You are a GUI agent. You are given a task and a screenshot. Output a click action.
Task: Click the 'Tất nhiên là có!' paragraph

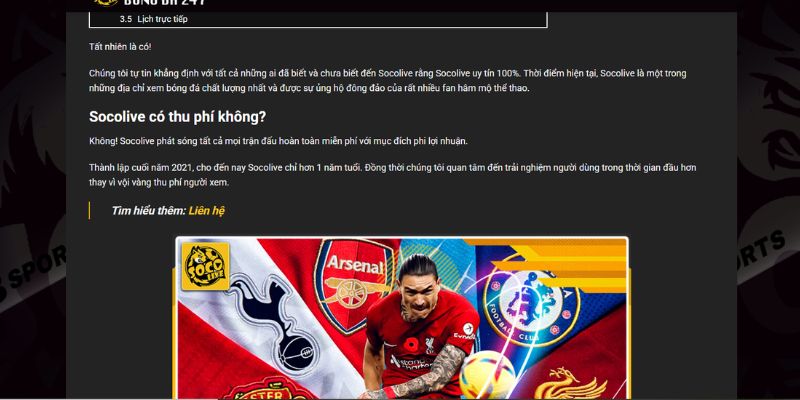point(120,47)
